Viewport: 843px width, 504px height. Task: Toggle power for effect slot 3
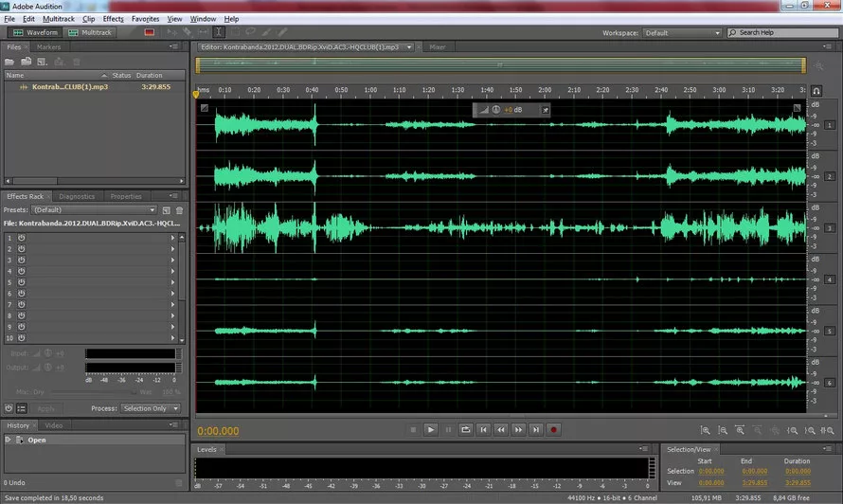tap(22, 260)
